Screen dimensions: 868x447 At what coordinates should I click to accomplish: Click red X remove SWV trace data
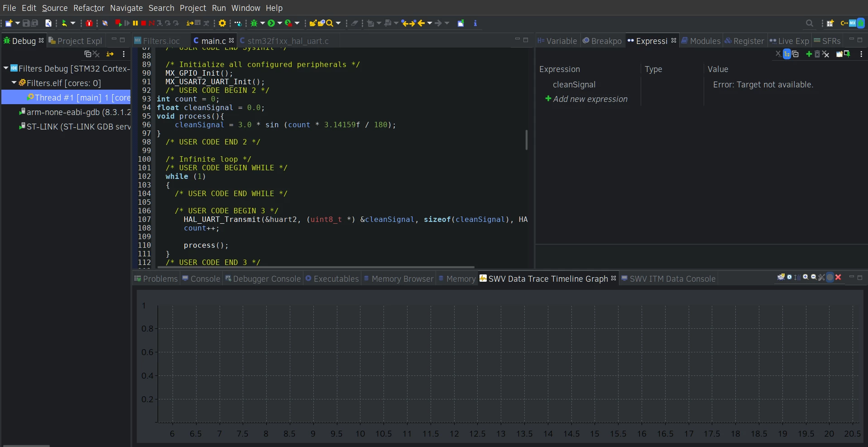tap(838, 277)
